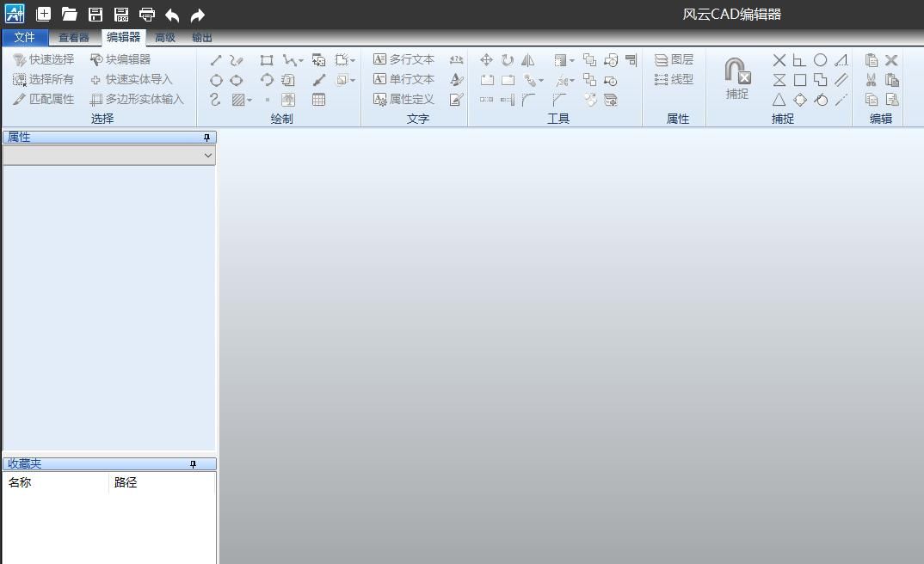Expand the boundary tool dropdown in 绘制

[353, 61]
